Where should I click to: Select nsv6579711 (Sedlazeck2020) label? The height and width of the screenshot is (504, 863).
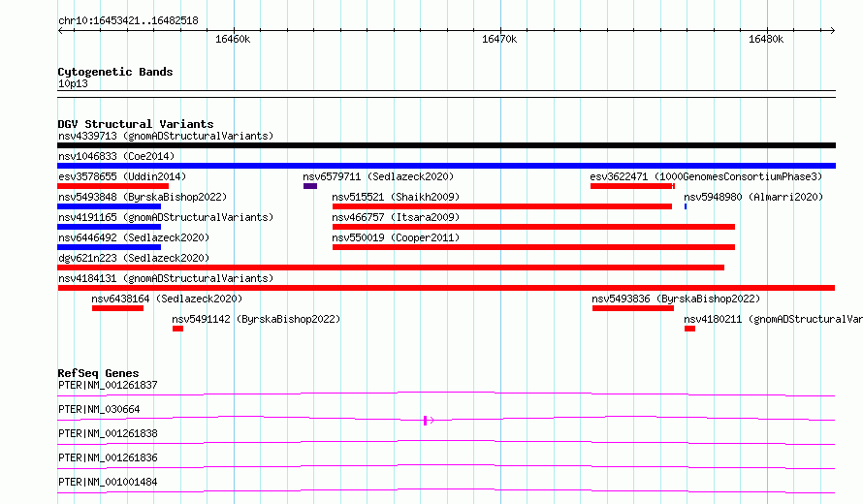click(x=378, y=176)
